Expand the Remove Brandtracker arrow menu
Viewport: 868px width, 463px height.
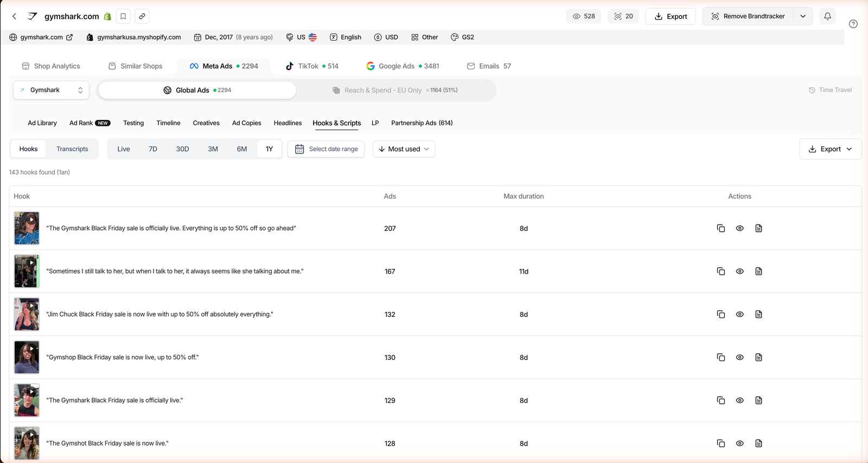(803, 16)
